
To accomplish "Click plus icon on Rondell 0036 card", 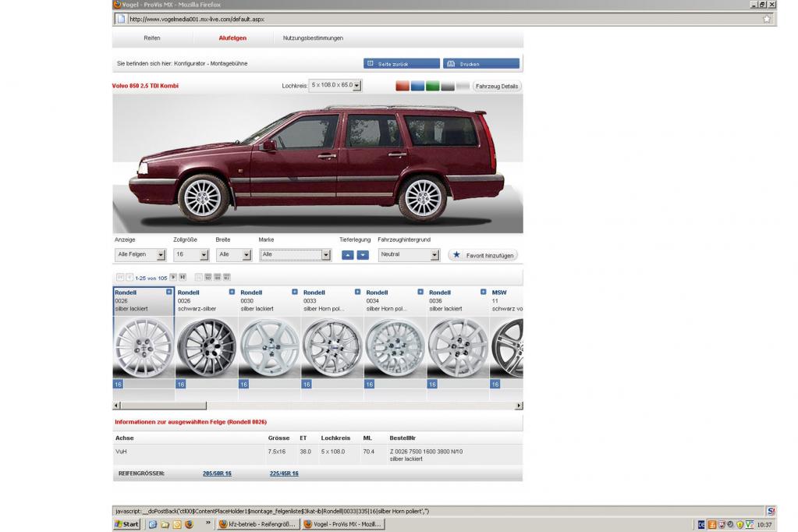I will [483, 293].
